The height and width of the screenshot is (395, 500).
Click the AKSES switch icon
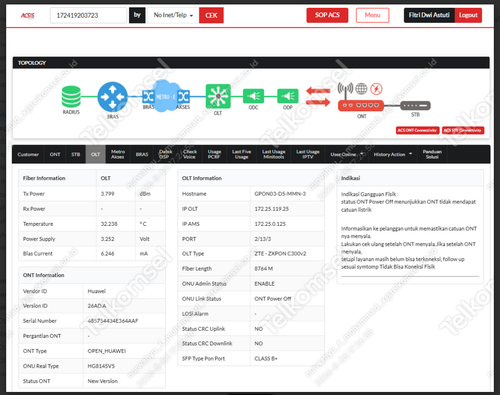click(184, 97)
